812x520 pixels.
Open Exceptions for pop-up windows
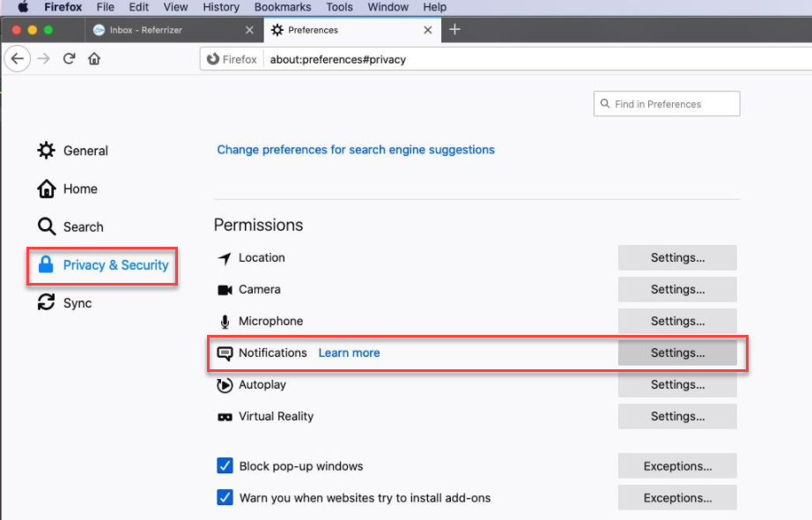[x=677, y=466]
